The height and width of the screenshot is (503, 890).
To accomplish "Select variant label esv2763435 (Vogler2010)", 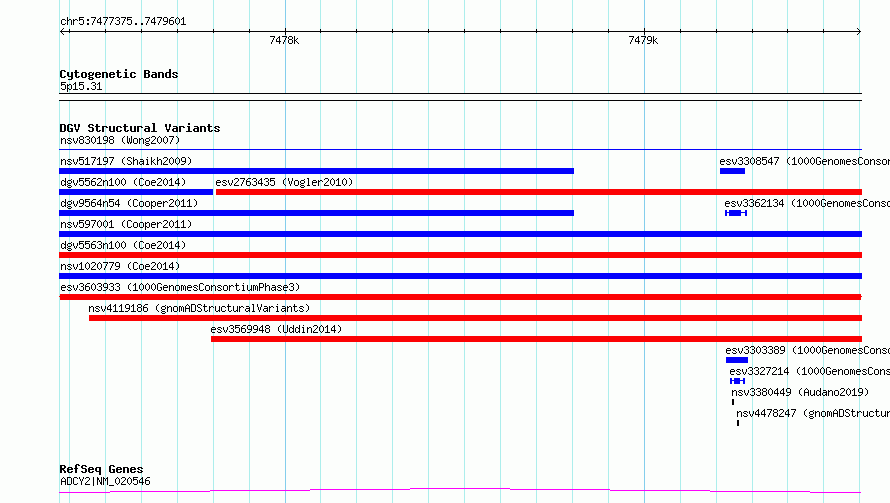I will pos(284,182).
